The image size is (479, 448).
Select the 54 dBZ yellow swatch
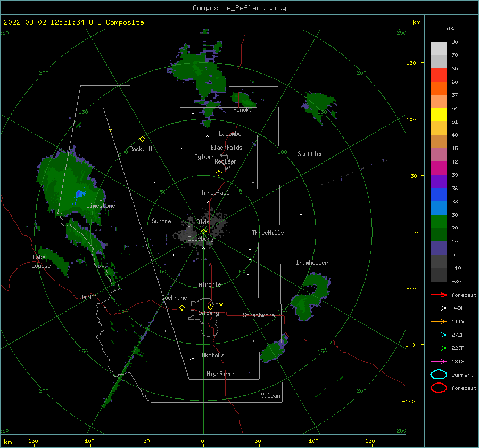point(439,115)
